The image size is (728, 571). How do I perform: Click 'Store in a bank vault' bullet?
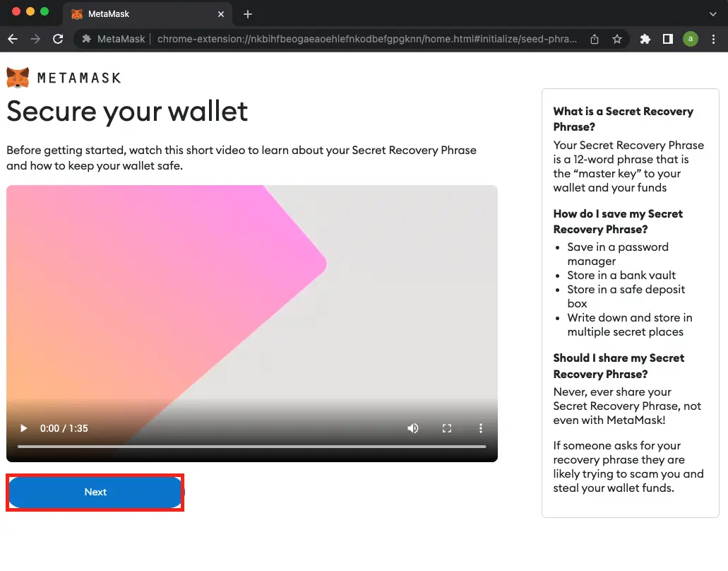point(621,275)
